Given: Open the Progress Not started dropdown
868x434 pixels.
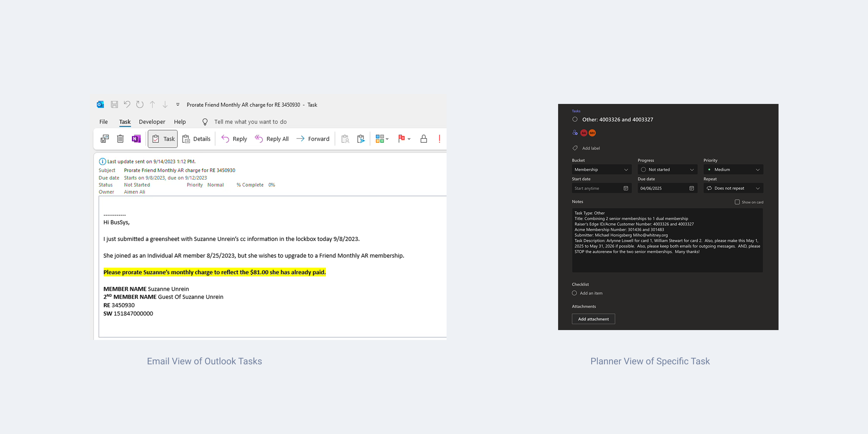Looking at the screenshot, I should point(667,169).
